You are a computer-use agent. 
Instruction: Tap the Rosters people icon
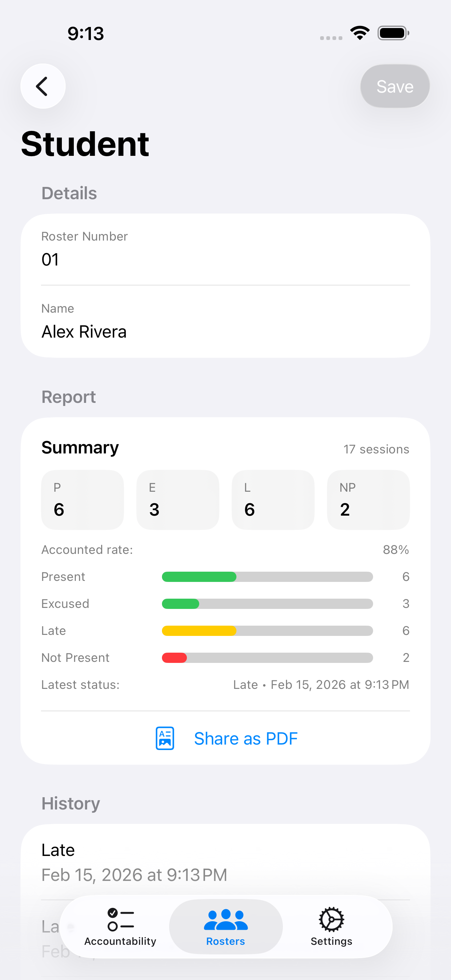tap(225, 919)
